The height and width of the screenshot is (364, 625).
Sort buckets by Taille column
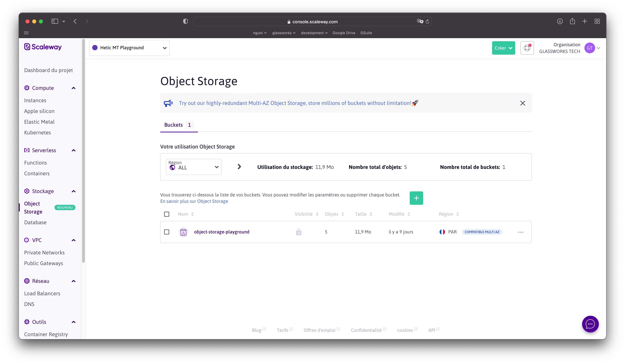coord(363,214)
